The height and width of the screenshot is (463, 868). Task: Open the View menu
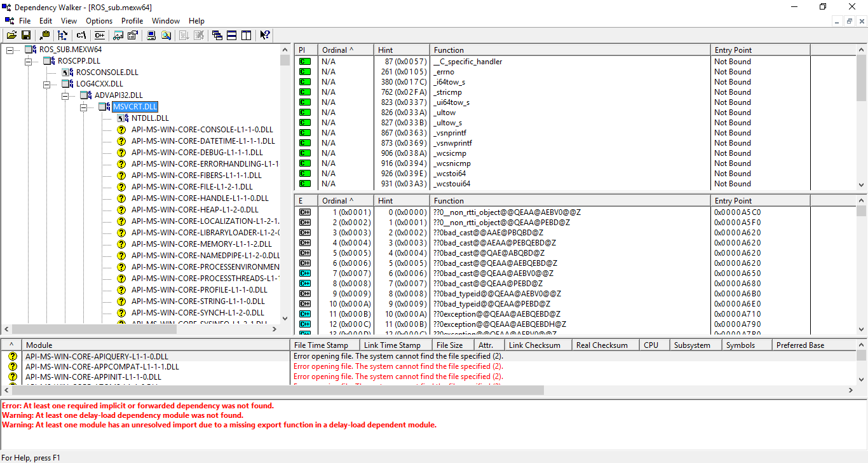coord(69,21)
